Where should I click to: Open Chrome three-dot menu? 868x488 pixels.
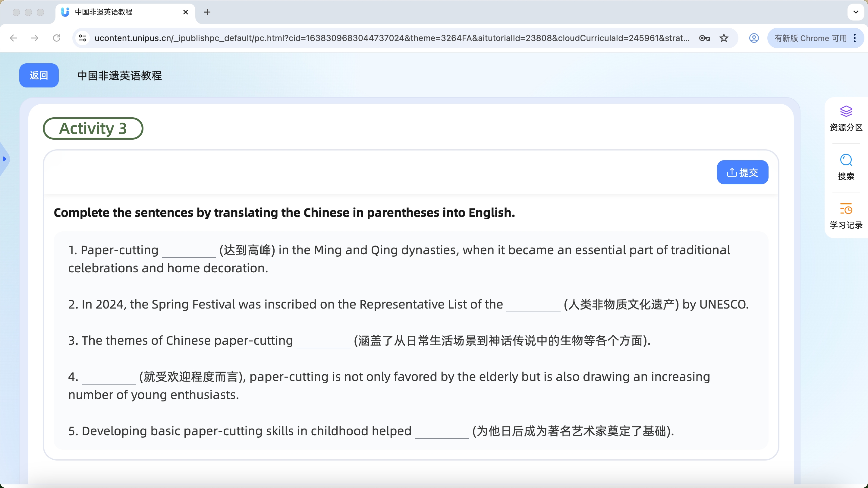click(855, 38)
